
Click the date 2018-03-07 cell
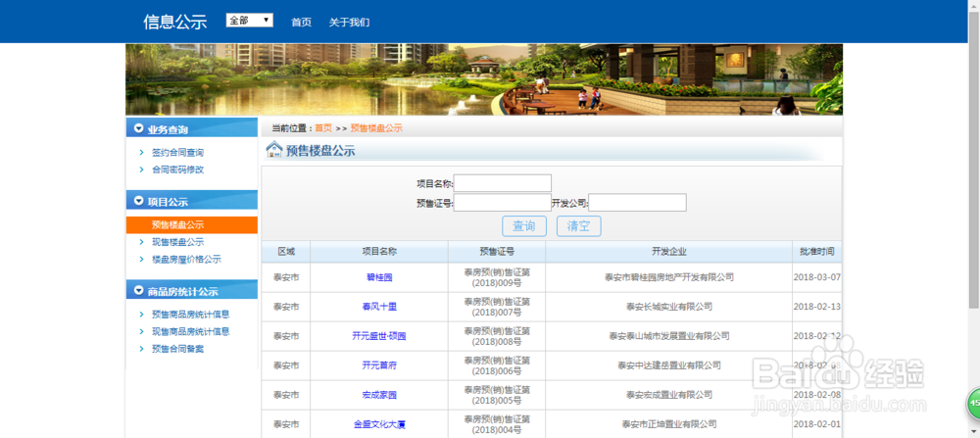tap(817, 277)
